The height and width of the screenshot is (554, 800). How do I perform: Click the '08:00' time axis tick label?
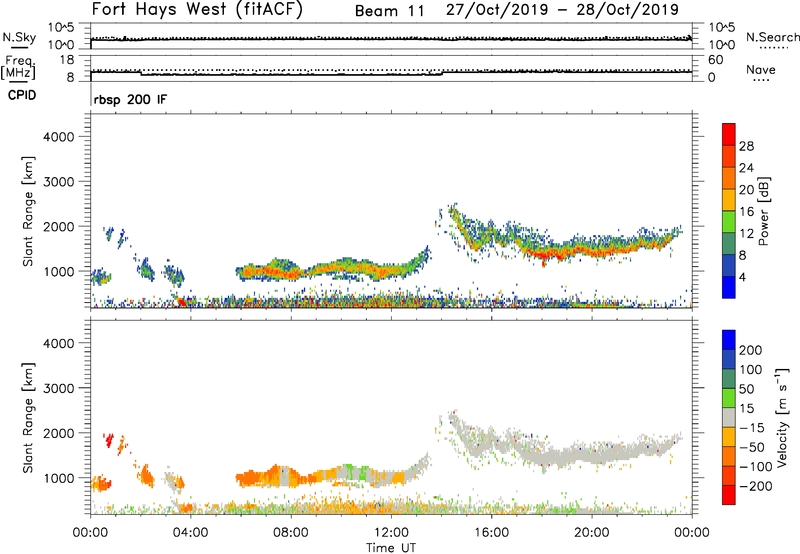coord(291,533)
